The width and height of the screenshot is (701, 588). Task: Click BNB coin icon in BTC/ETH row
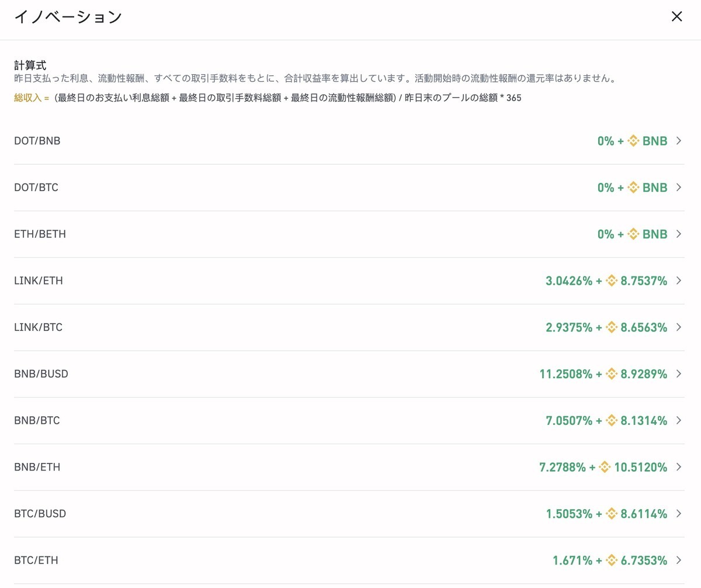point(612,561)
